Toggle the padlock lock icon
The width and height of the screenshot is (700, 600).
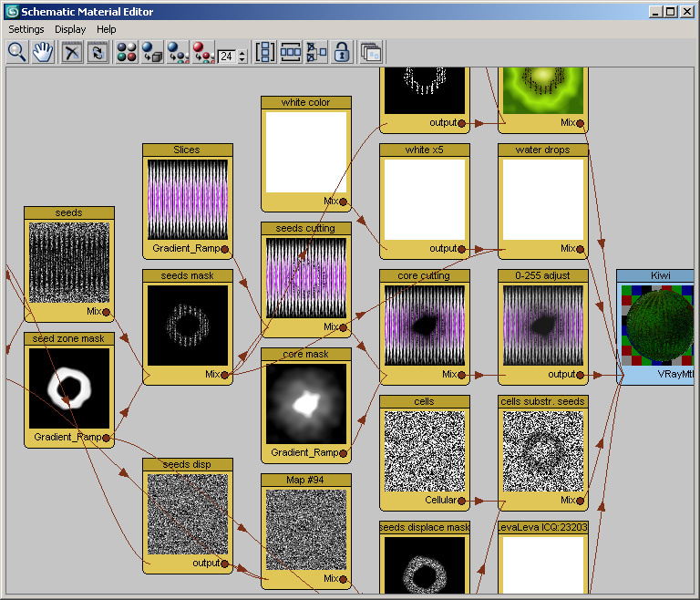(x=342, y=52)
